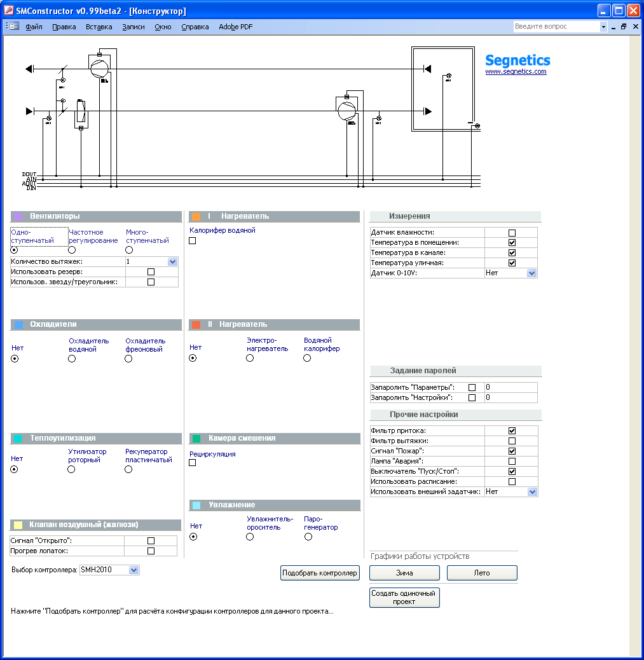This screenshot has width=644, height=660.
Task: Open the Adobe PDF menu
Action: 236,27
